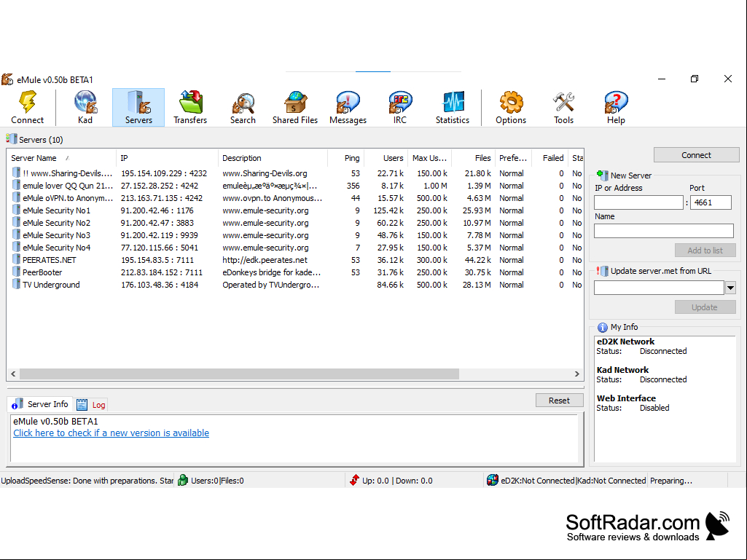Sort by Preference column header
Viewport: 747px width, 560px height.
[513, 158]
